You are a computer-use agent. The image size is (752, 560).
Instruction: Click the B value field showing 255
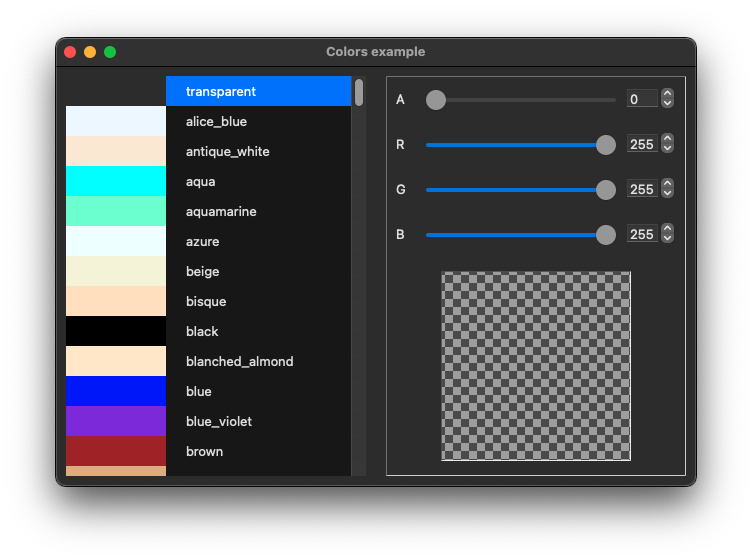[x=642, y=234]
